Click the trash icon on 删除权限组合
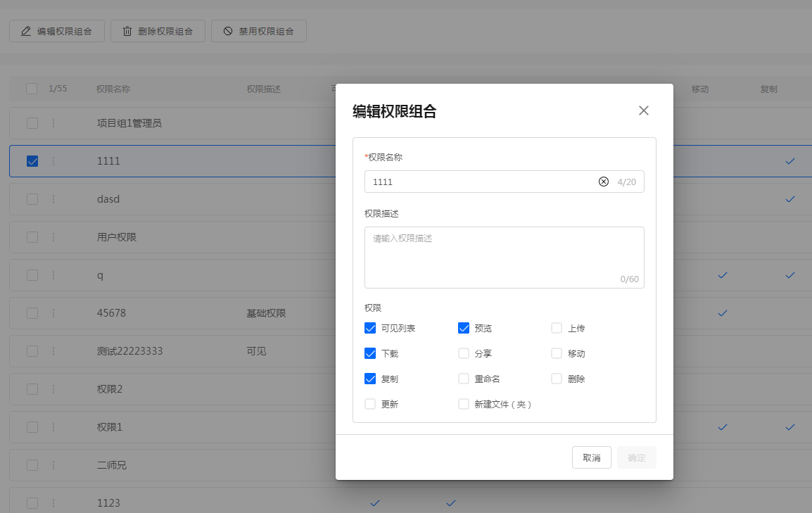Image resolution: width=812 pixels, height=513 pixels. 127,31
